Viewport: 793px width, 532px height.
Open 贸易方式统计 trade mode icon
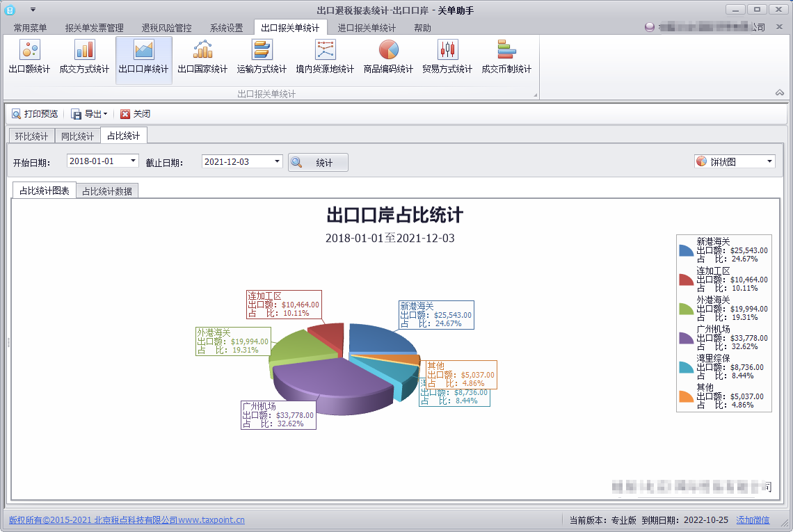[447, 57]
